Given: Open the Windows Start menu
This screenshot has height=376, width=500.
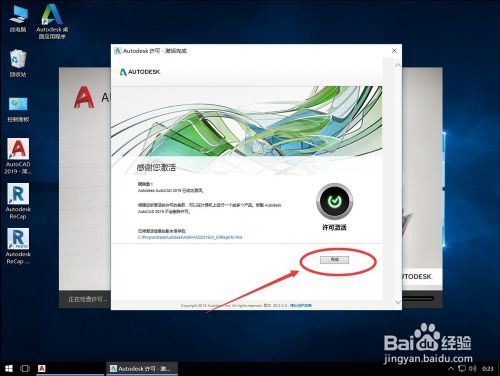Looking at the screenshot, I should 9,368.
